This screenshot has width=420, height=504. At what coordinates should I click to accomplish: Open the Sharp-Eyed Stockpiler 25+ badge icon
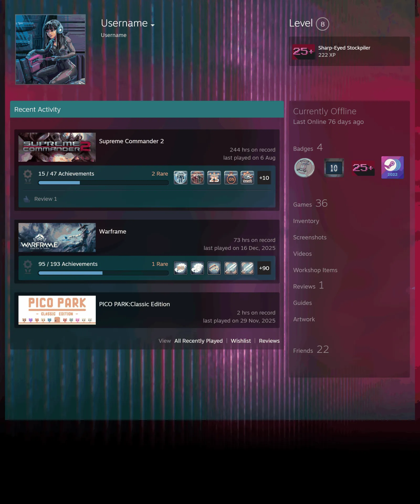click(304, 51)
